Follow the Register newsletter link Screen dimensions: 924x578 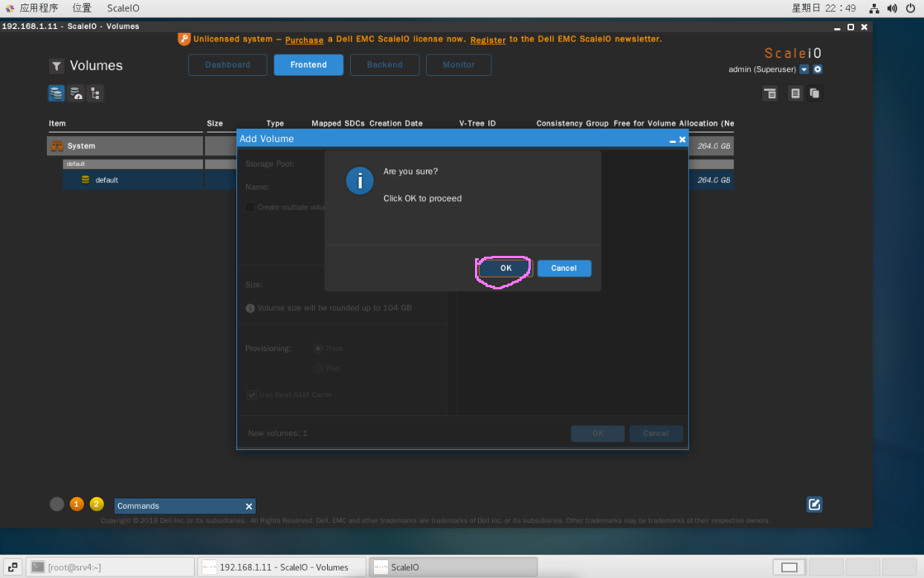pos(488,39)
